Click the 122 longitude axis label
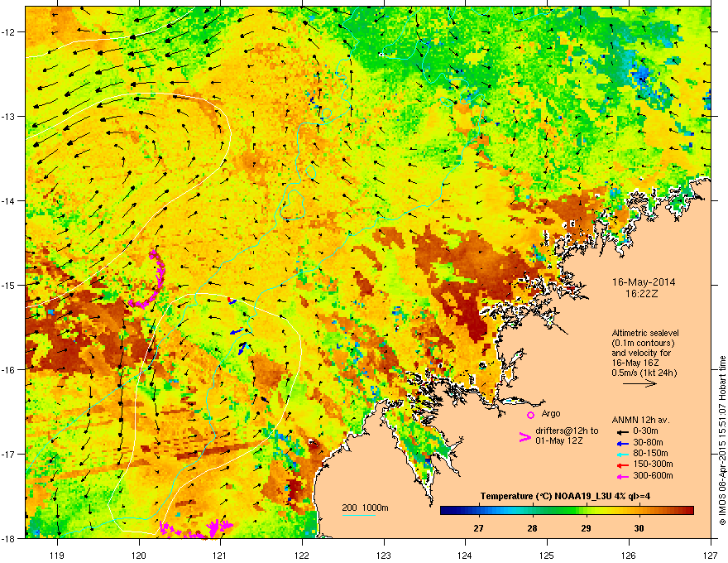 pyautogui.click(x=302, y=555)
